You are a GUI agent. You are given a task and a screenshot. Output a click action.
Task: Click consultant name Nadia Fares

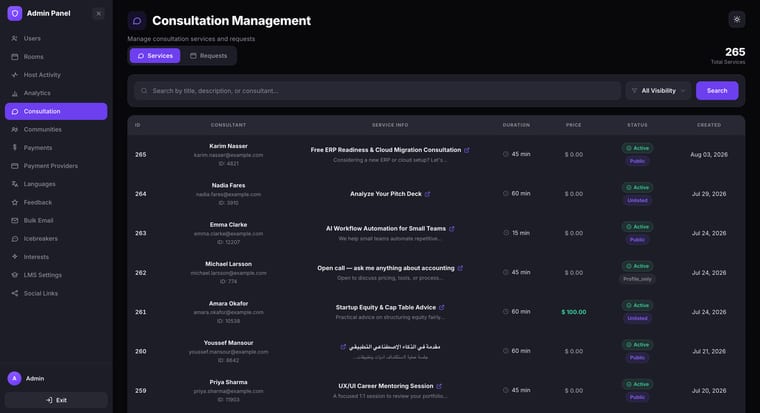pos(228,185)
